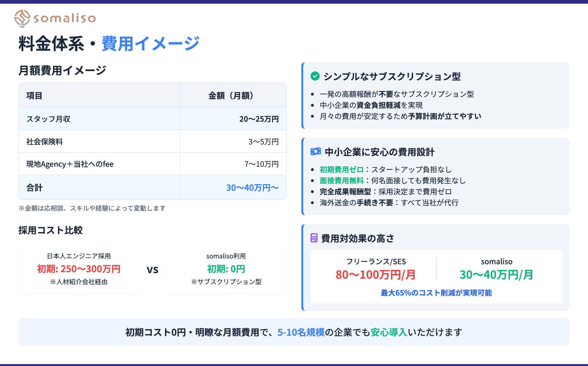588x366 pixels.
Task: Click the purple calculator icon beside 費用対効果の高さ
Action: point(314,238)
